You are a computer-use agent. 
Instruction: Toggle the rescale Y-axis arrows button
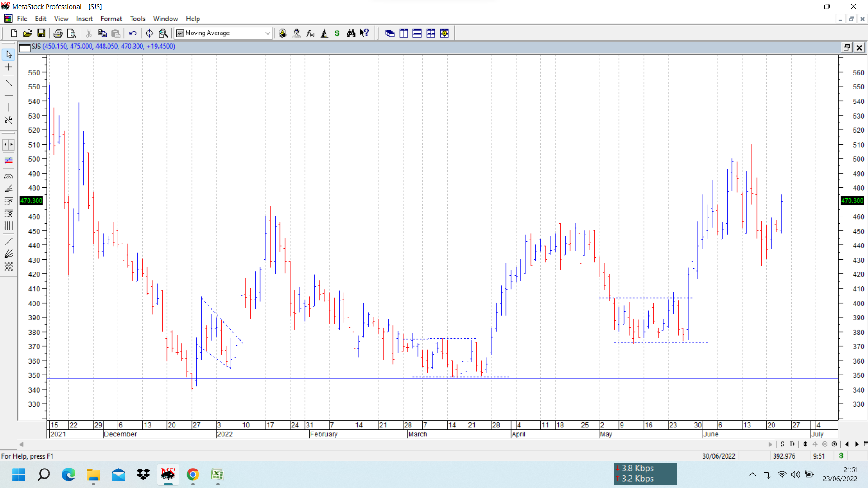(805, 444)
